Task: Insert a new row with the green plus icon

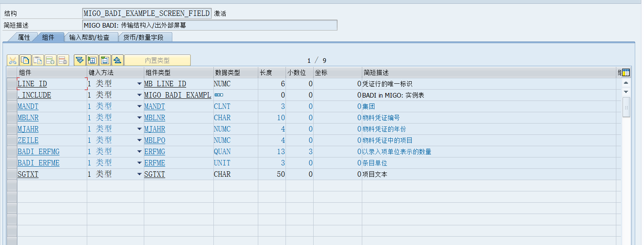Action: click(x=50, y=60)
